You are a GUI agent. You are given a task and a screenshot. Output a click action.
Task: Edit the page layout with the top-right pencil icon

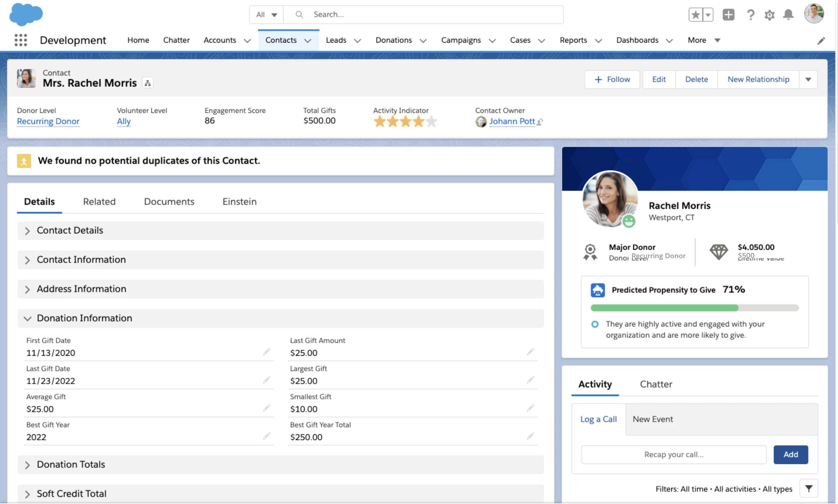click(821, 40)
